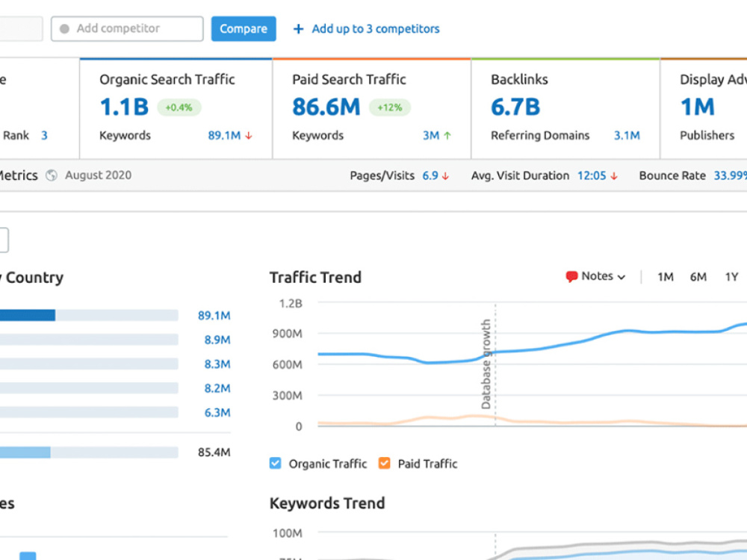This screenshot has height=560, width=747.
Task: Click the Paid Search Traffic heading
Action: click(x=349, y=80)
